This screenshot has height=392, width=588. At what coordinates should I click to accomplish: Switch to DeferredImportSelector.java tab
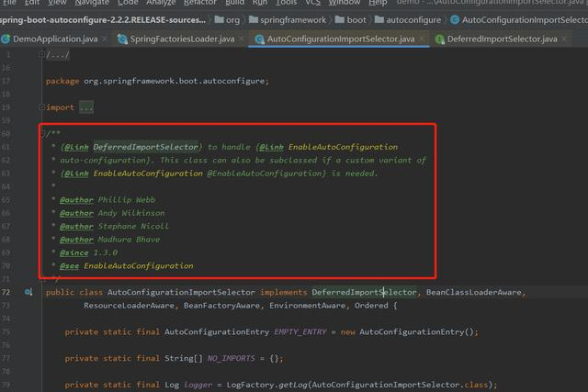[503, 39]
